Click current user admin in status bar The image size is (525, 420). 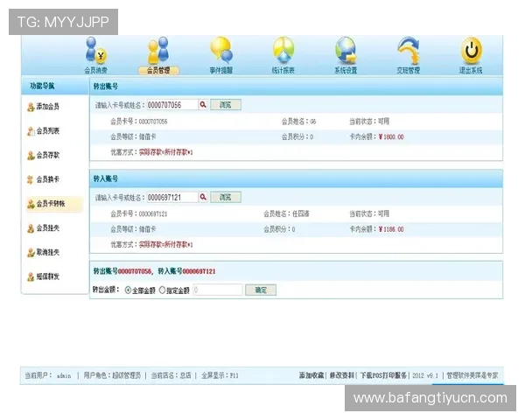tap(64, 375)
